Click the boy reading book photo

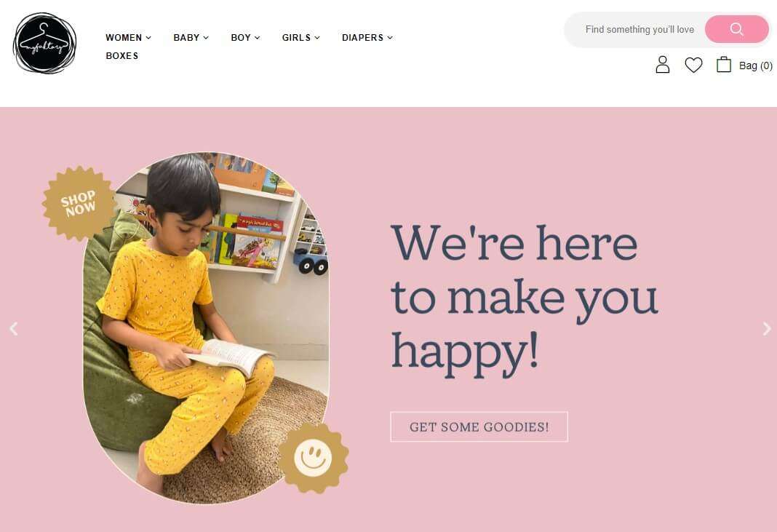[x=206, y=327]
